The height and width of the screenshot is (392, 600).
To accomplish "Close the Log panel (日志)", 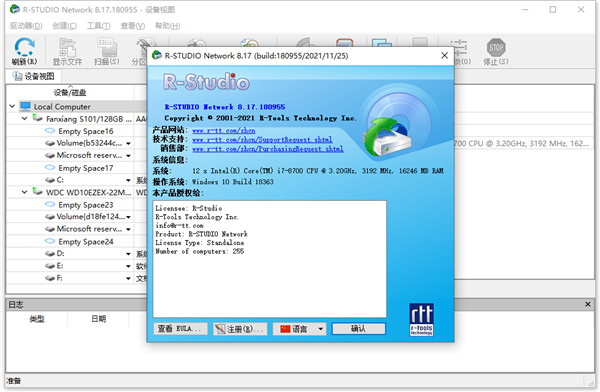I will click(588, 304).
